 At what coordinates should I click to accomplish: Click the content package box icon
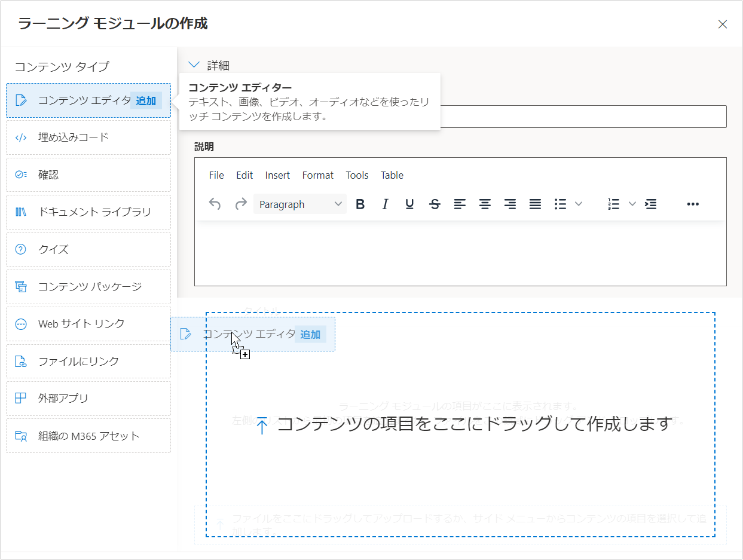(21, 286)
